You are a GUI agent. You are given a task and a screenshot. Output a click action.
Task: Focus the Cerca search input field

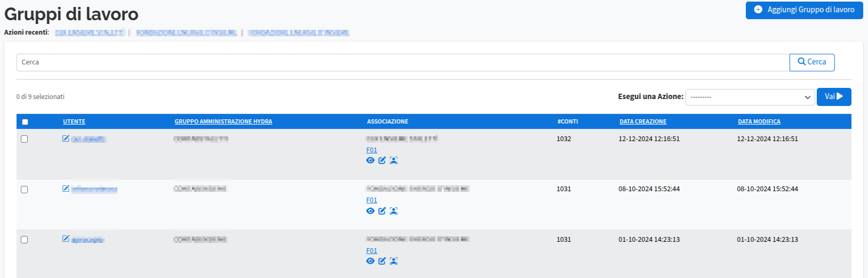(403, 62)
